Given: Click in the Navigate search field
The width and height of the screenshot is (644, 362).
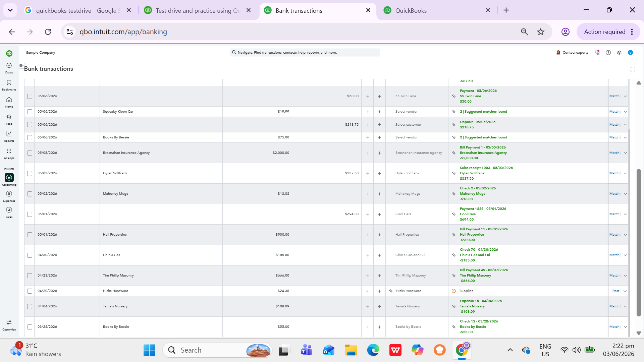Looking at the screenshot, I should 305,53.
